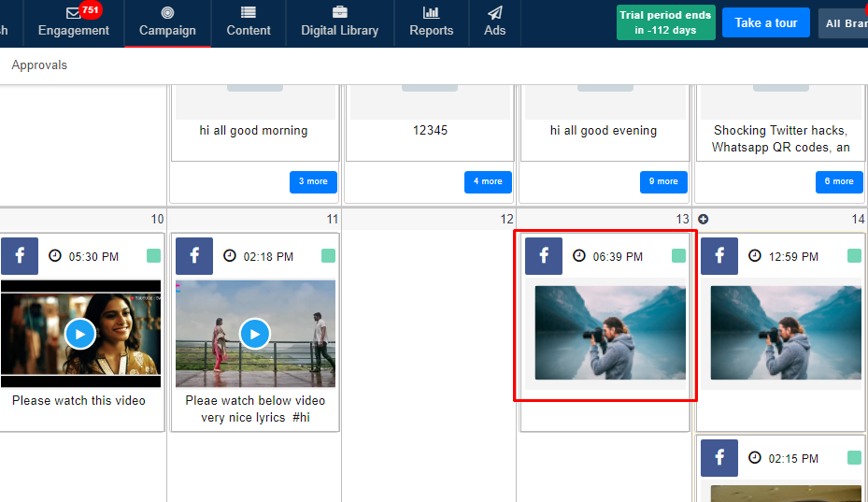Expand '4 more' posts under 12345
This screenshot has height=502, width=868.
click(488, 181)
